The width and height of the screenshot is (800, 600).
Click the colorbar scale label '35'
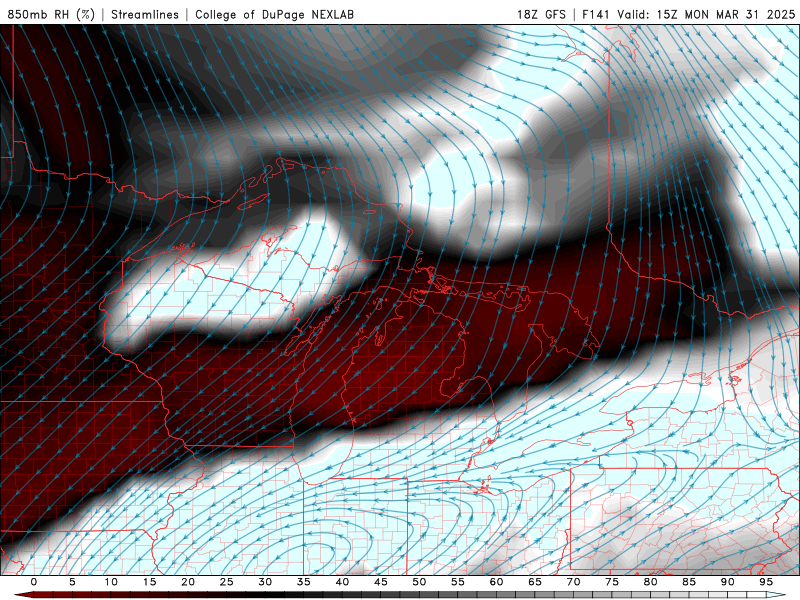[x=304, y=582]
